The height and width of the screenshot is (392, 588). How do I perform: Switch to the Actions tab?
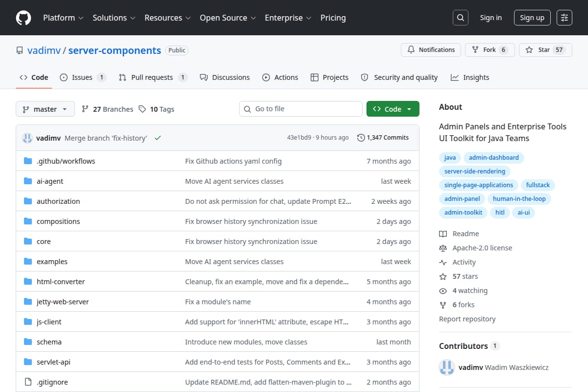(x=280, y=77)
